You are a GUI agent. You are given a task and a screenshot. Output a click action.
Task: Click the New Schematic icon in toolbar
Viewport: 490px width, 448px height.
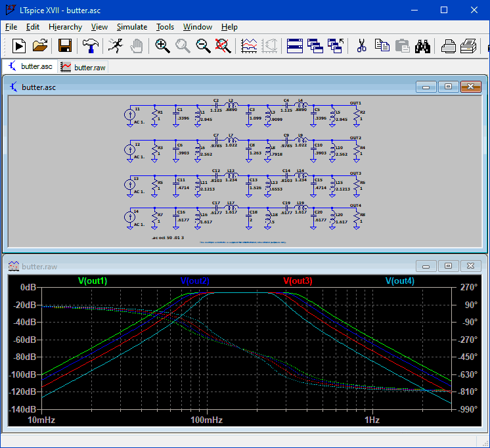[19, 46]
